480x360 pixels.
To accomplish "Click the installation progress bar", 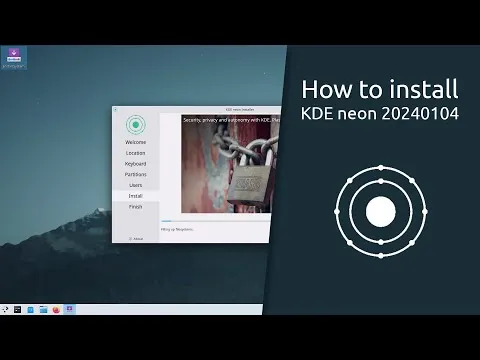I will pyautogui.click(x=215, y=221).
